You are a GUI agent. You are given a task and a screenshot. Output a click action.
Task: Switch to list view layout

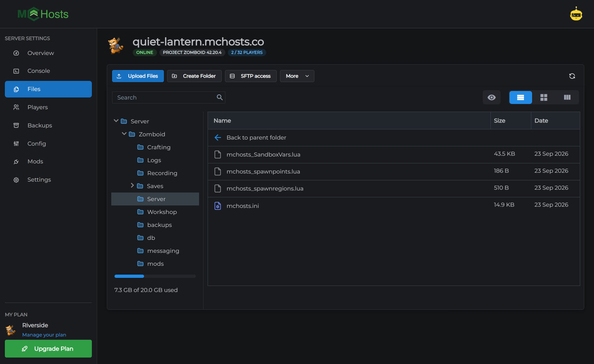(x=520, y=97)
